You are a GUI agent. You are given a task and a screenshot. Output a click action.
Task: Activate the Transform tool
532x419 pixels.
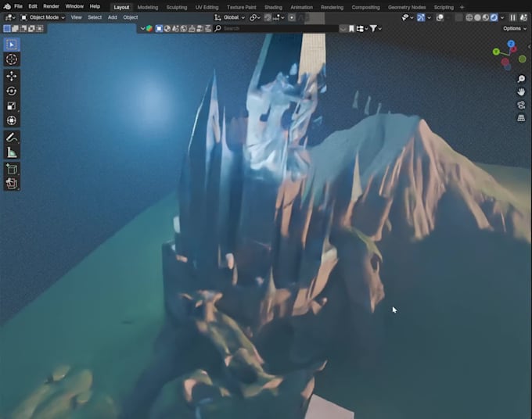[x=12, y=120]
